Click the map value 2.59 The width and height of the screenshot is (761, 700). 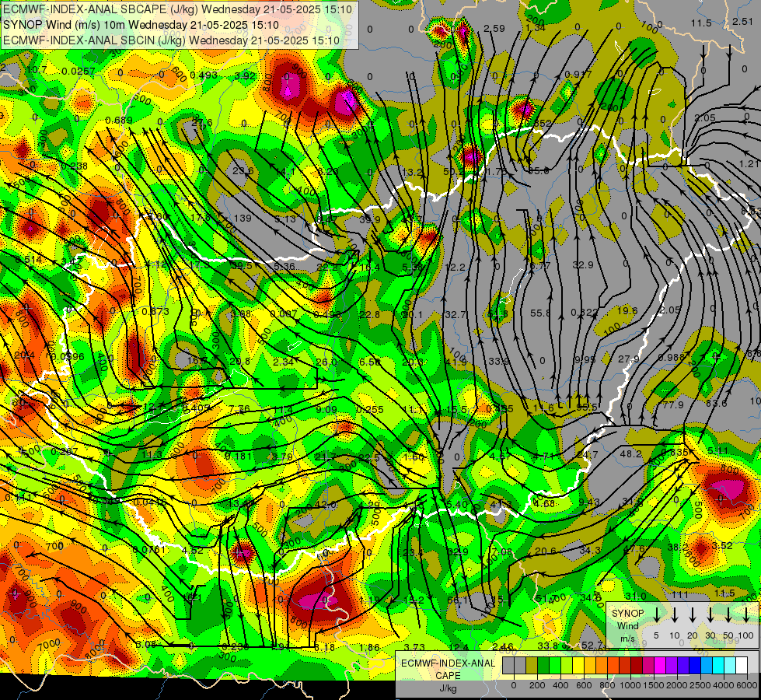494,29
